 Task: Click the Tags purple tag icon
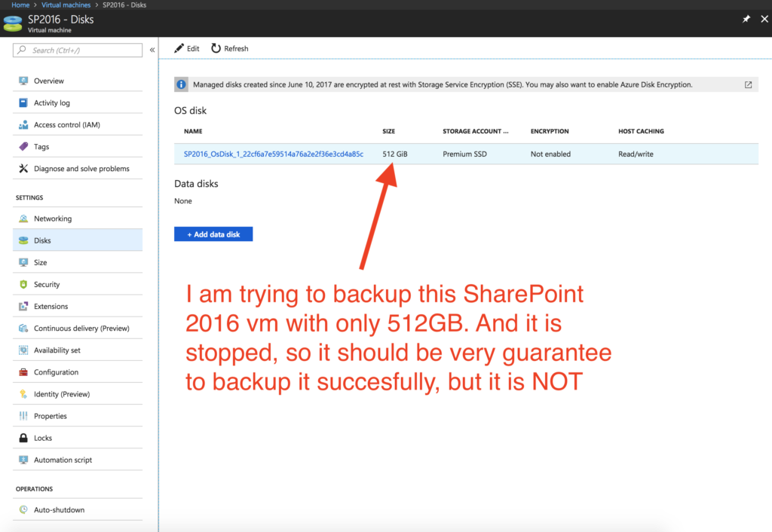tap(23, 146)
